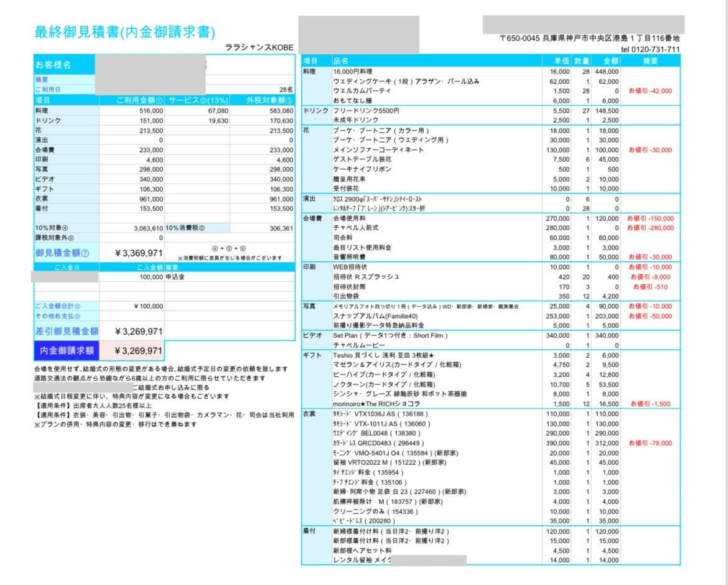728x585 pixels.
Task: Select the お値引 -1,500 discount note
Action: click(x=650, y=404)
